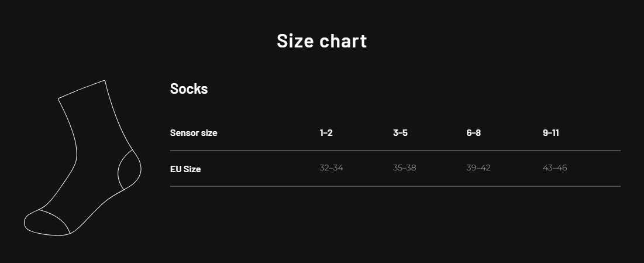Click the Sensor size row label
This screenshot has height=263, width=644.
[194, 133]
